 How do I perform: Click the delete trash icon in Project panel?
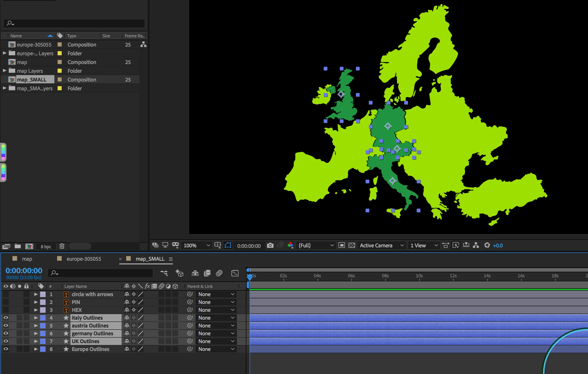click(x=62, y=246)
